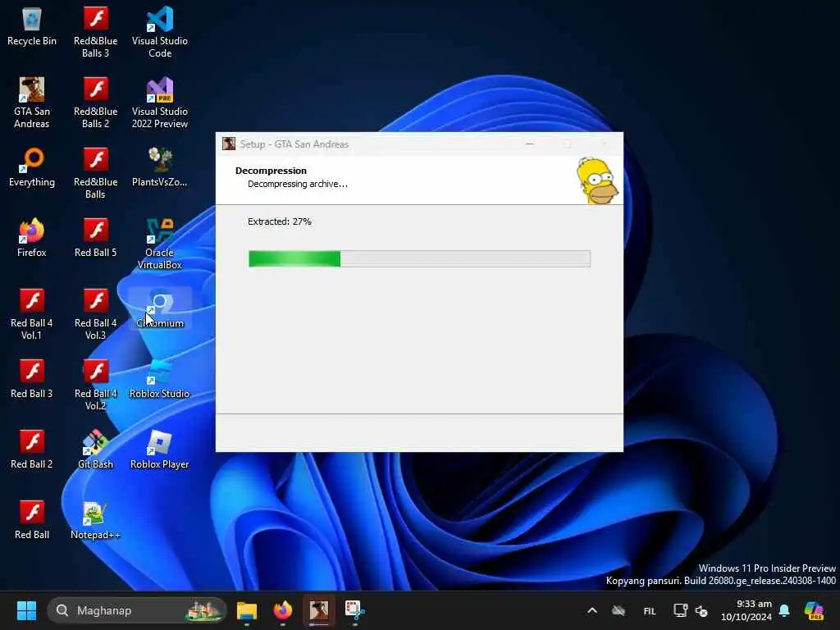Click the GTA Setup taskbar button
The height and width of the screenshot is (630, 840).
point(319,610)
